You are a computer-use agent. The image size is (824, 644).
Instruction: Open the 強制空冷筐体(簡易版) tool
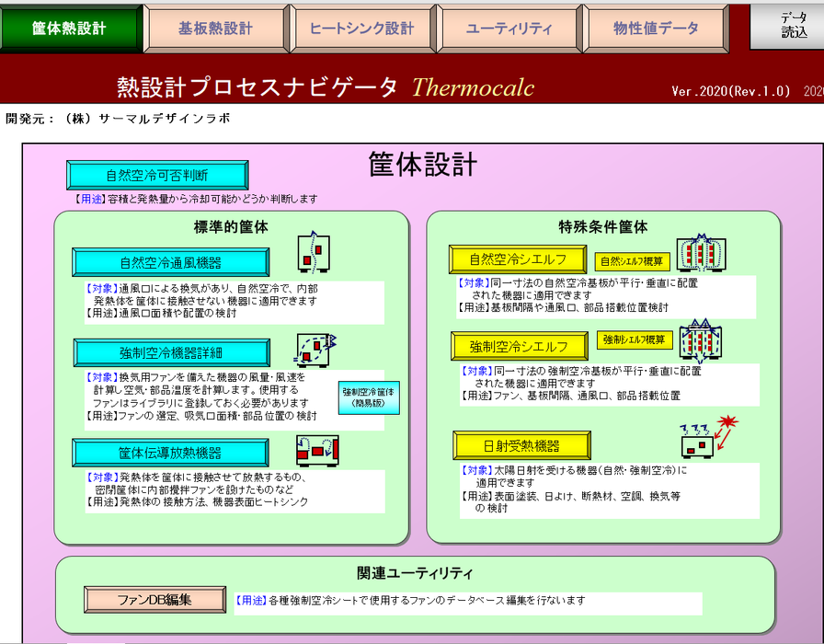(x=371, y=399)
